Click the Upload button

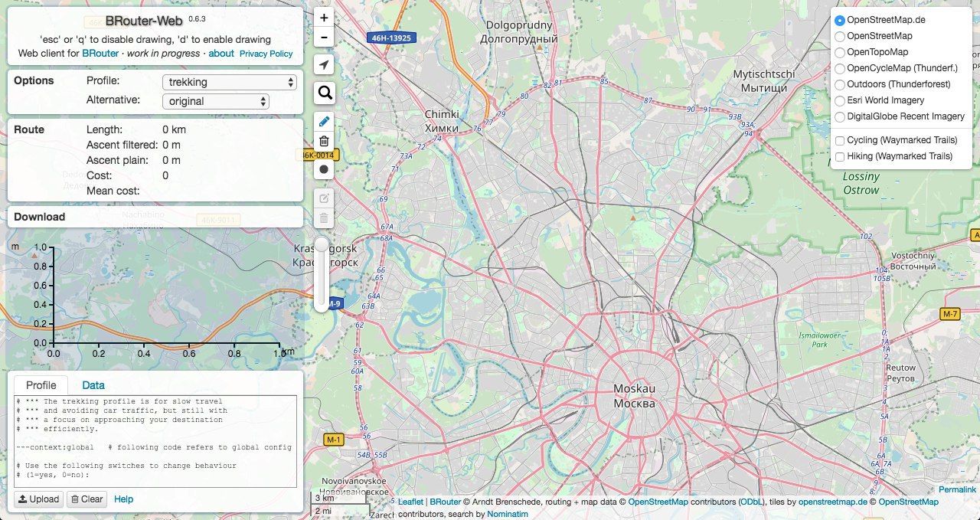tap(38, 499)
